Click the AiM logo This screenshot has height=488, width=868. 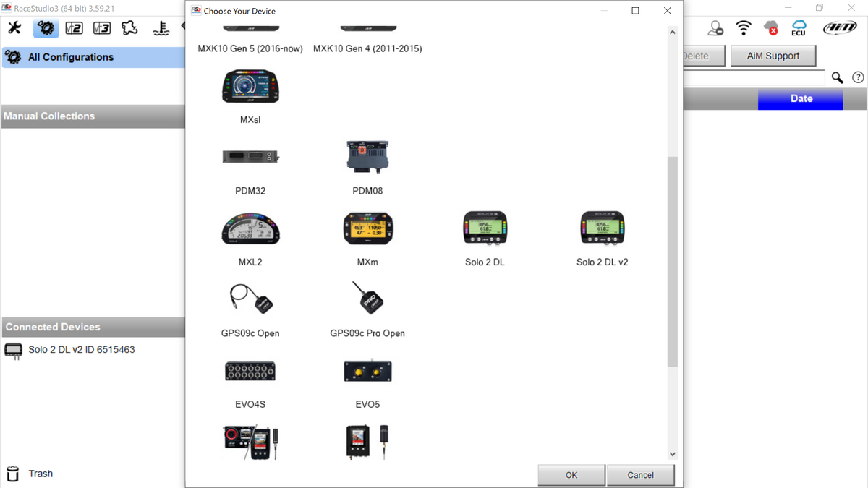(x=840, y=28)
